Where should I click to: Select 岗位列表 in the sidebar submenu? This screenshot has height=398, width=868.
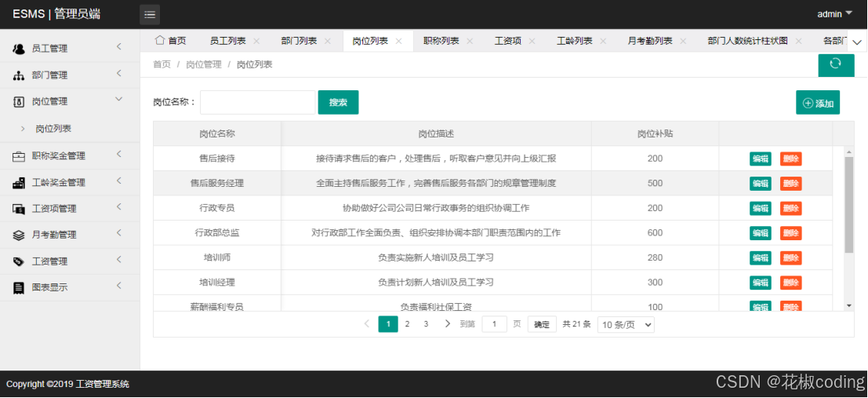point(53,129)
